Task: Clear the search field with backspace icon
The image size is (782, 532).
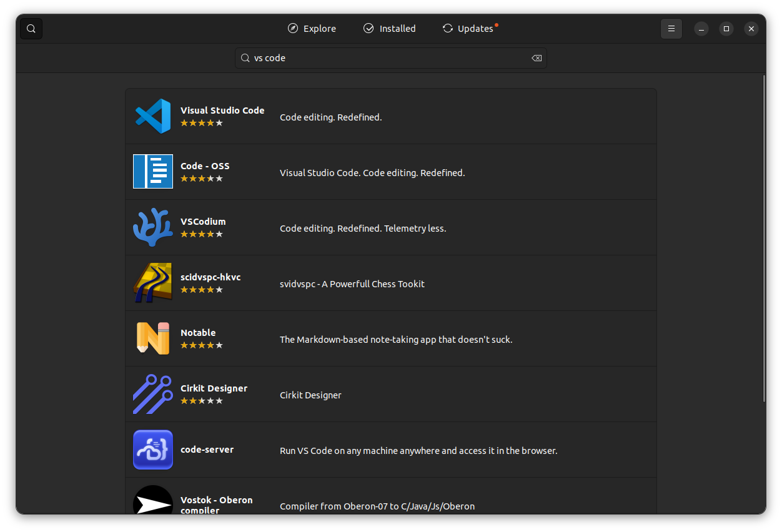Action: click(536, 57)
